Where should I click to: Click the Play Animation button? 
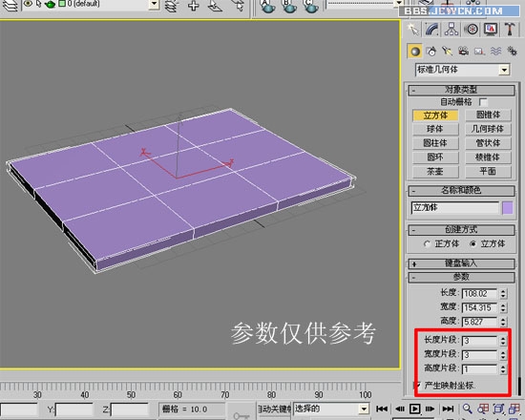click(415, 409)
